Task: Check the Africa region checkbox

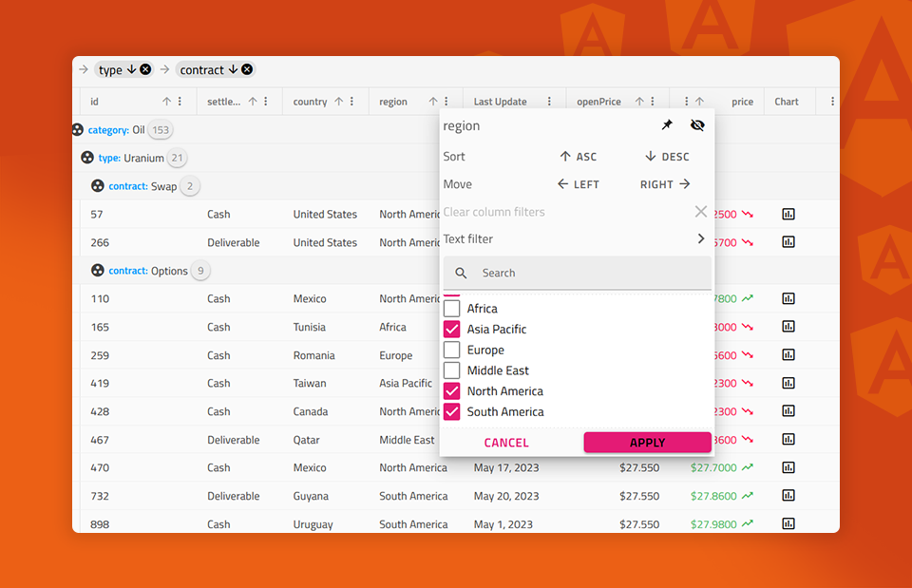Action: tap(453, 308)
